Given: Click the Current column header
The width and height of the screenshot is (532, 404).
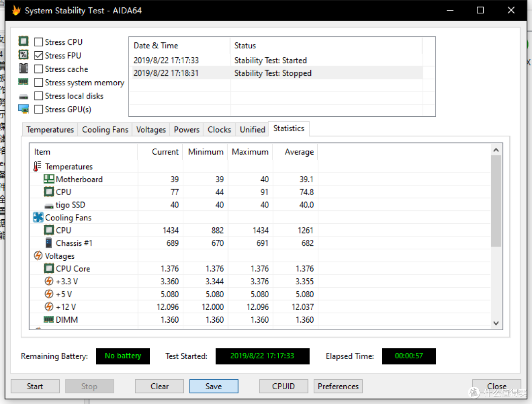Looking at the screenshot, I should point(160,152).
